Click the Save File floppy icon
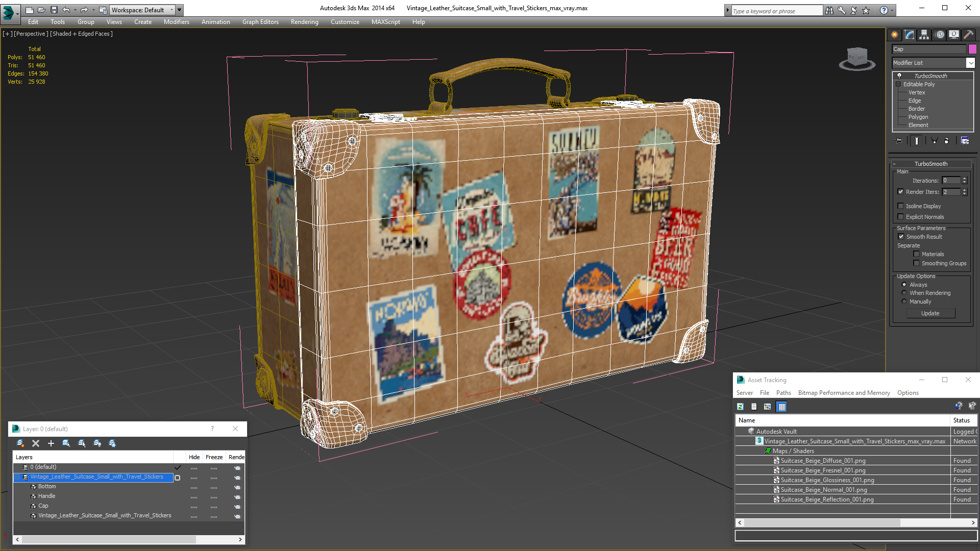The height and width of the screenshot is (551, 980). click(x=54, y=10)
